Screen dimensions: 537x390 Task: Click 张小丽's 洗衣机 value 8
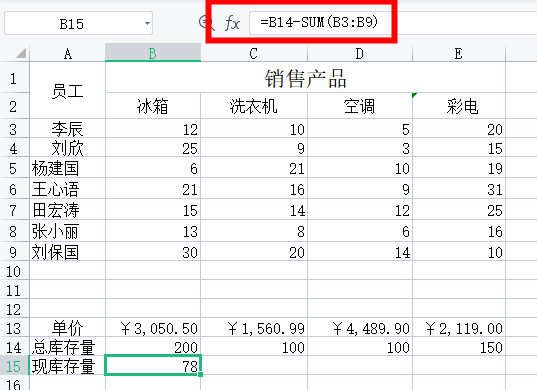[x=254, y=231]
